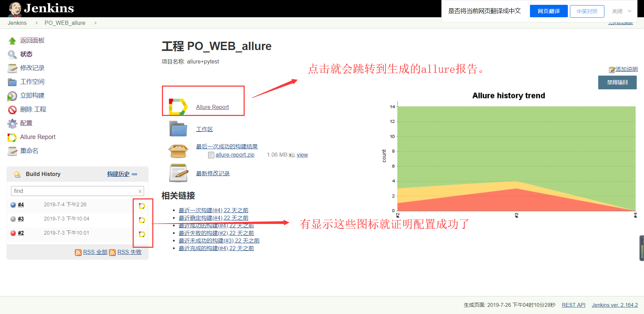Click the view link next to zip
644x314 pixels.
(302, 155)
